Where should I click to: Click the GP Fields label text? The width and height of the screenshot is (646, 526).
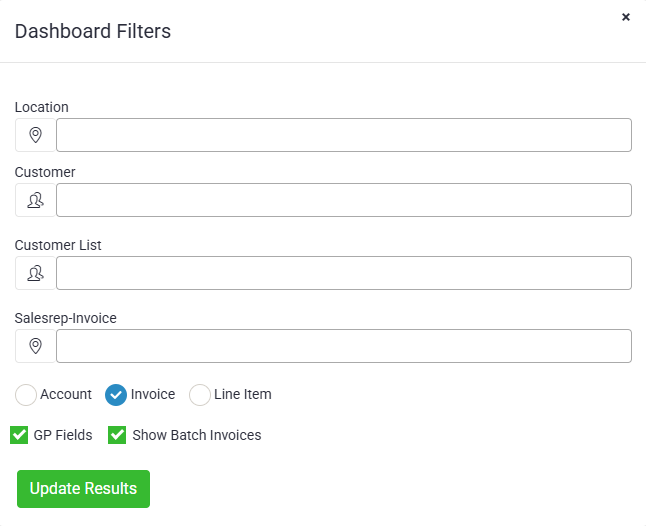click(x=63, y=435)
